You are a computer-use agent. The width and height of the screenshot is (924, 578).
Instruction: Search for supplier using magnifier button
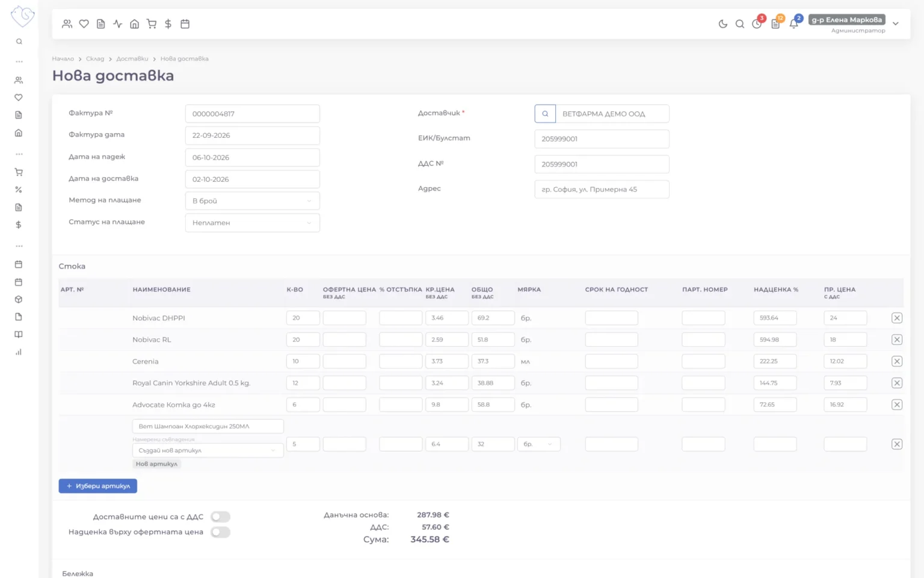coord(545,114)
